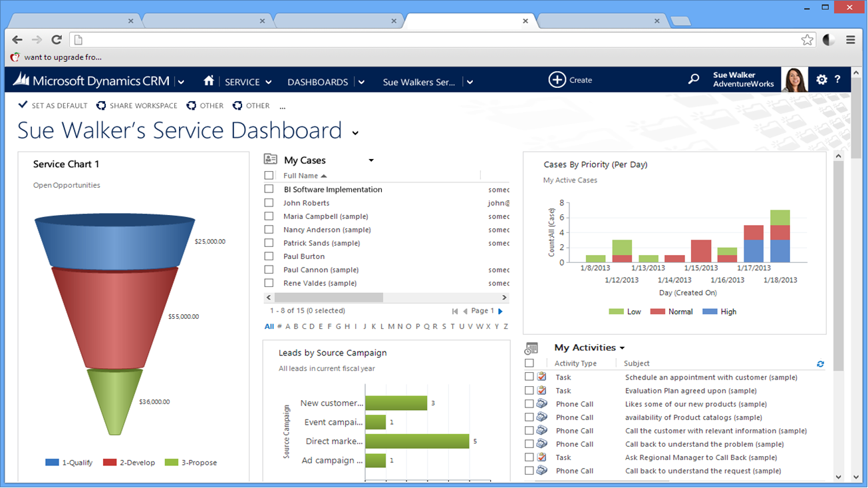The height and width of the screenshot is (488, 868).
Task: Refresh the My Activities list
Action: [x=820, y=364]
